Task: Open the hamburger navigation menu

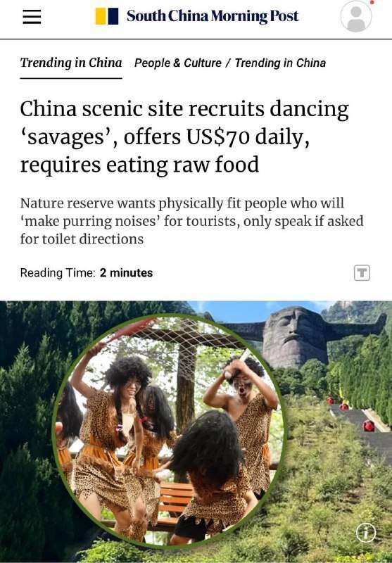Action: click(32, 16)
